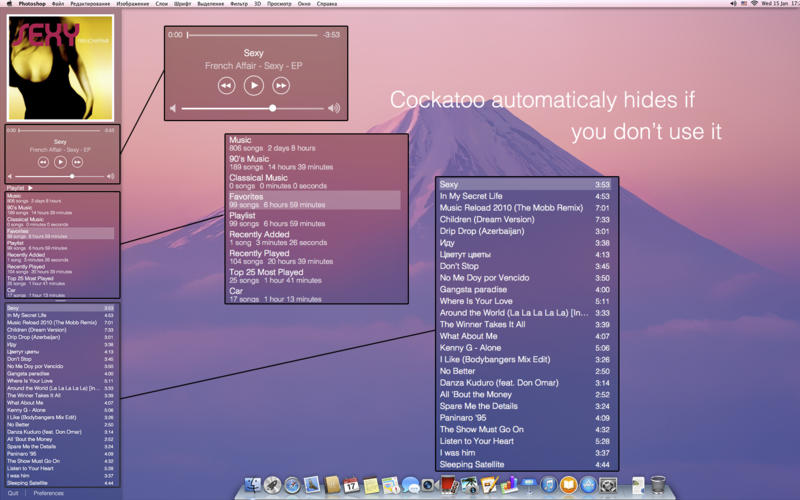The height and width of the screenshot is (500, 800).
Task: Click rewind button in the sidebar mini player
Action: [x=43, y=162]
